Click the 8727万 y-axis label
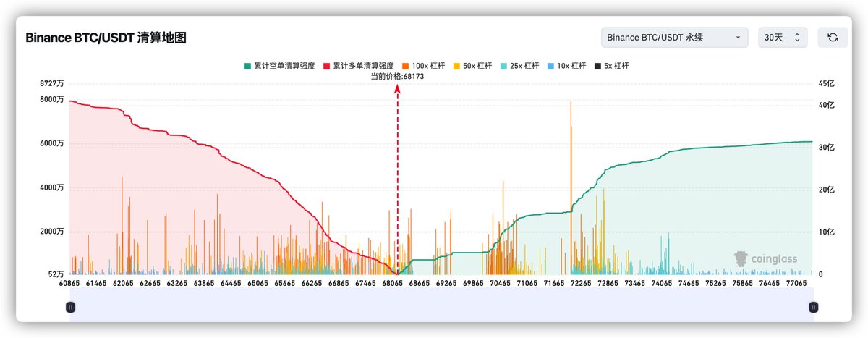 pos(52,84)
